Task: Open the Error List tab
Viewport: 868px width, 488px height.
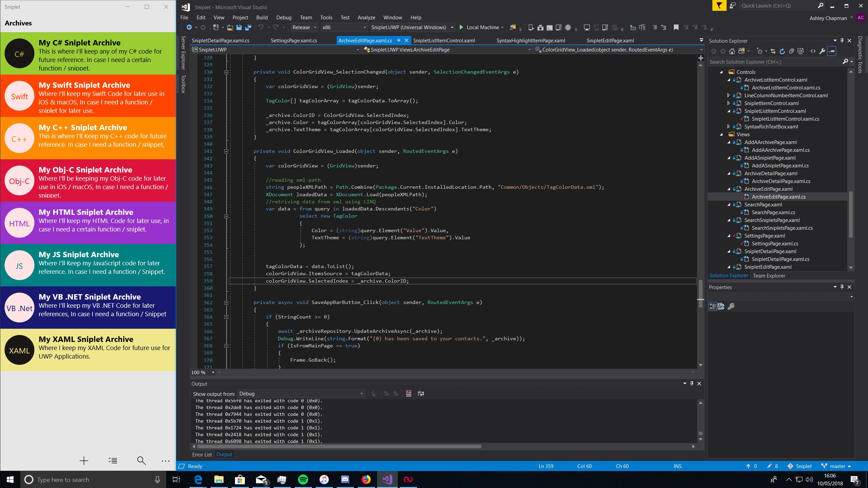Action: pyautogui.click(x=202, y=454)
